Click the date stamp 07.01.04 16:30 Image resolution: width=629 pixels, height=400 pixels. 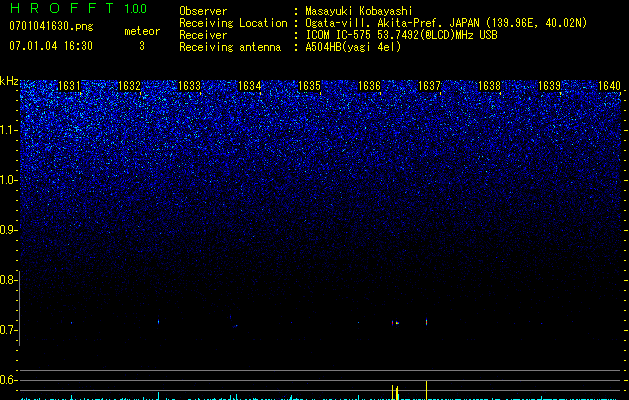pyautogui.click(x=51, y=46)
